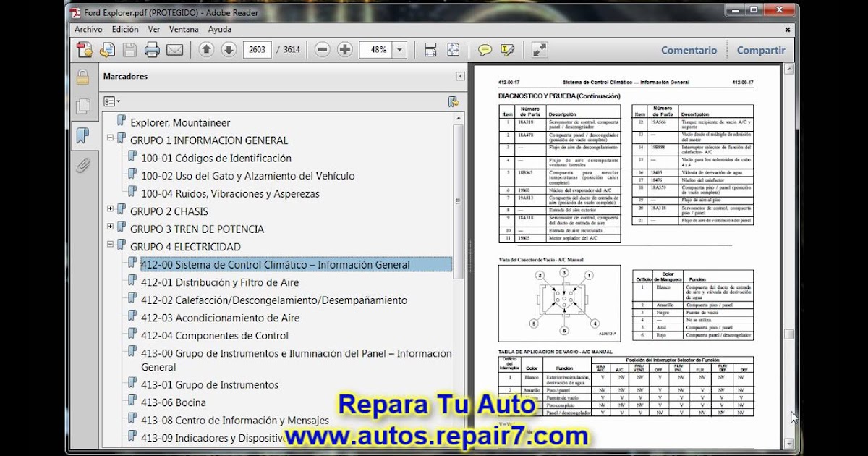Open bookmark 412-01 Distribución y Filtro de Aire
Image resolution: width=868 pixels, height=456 pixels.
pos(220,282)
